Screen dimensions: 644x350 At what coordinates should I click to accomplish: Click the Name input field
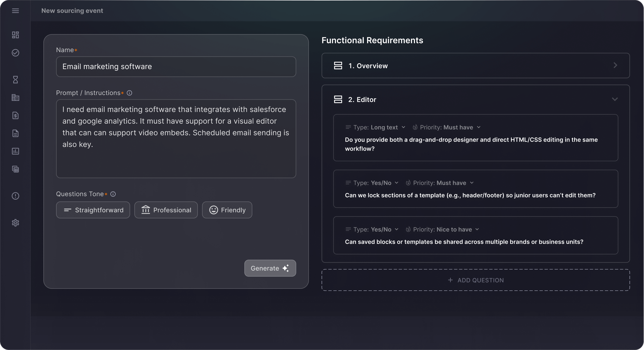[x=176, y=67]
